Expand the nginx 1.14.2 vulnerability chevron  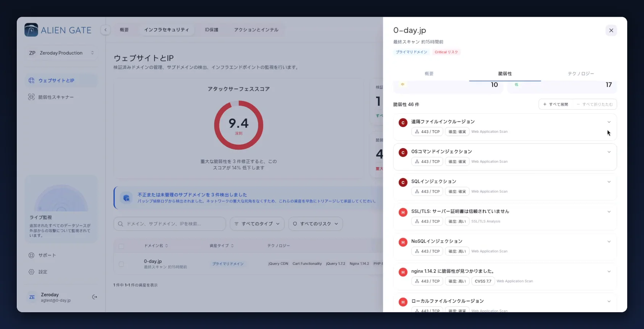tap(609, 271)
